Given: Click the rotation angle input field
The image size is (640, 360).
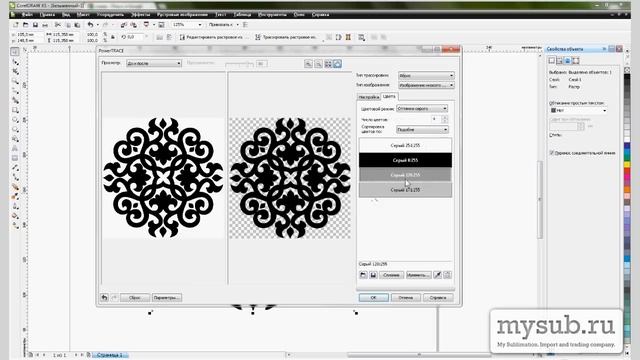Looking at the screenshot, I should (x=135, y=37).
